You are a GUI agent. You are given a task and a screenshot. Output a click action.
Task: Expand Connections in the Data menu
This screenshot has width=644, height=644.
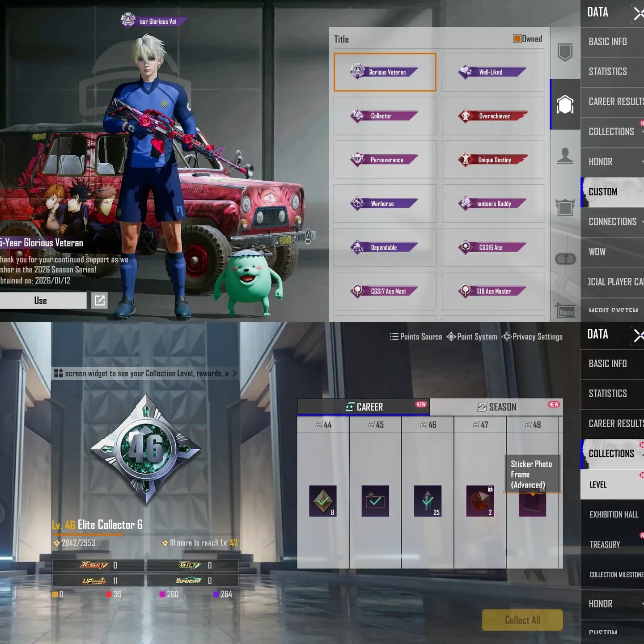[612, 222]
